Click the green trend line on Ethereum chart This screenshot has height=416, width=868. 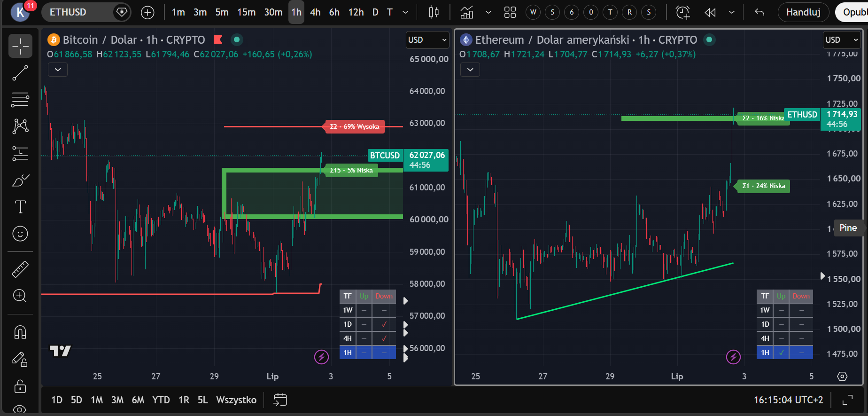(x=625, y=291)
